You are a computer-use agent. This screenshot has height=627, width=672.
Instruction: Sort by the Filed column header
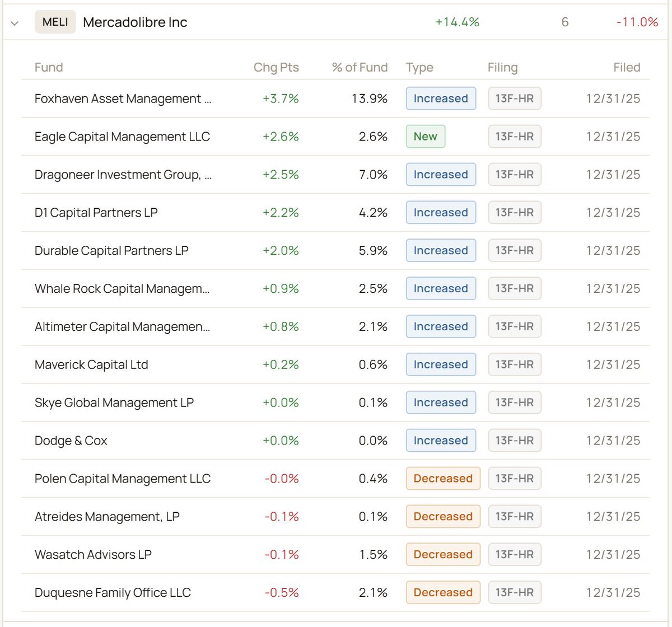(x=627, y=67)
